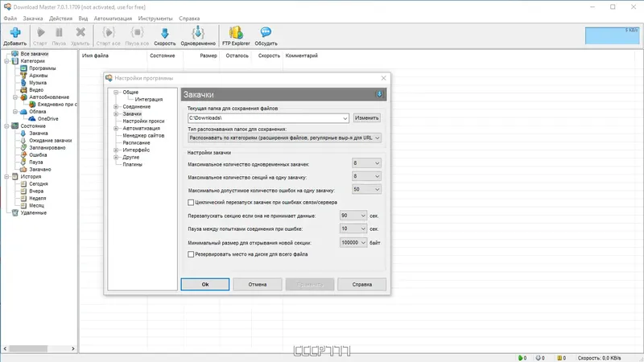Open the Действия menu
The height and width of the screenshot is (362, 644).
[x=60, y=19]
